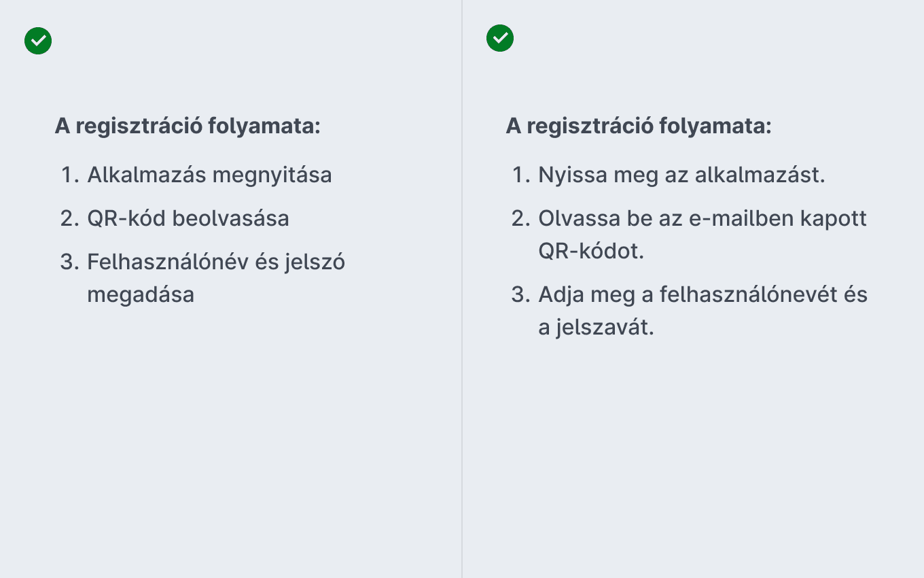The image size is (924, 578).
Task: Click the vertical divider between panels
Action: [x=462, y=289]
